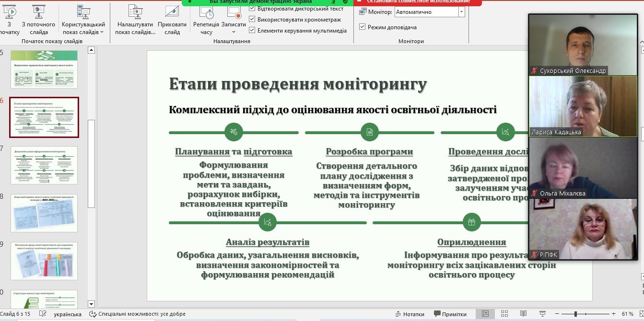Click Fit slide to window icon
The width and height of the screenshot is (644, 321).
point(641,314)
